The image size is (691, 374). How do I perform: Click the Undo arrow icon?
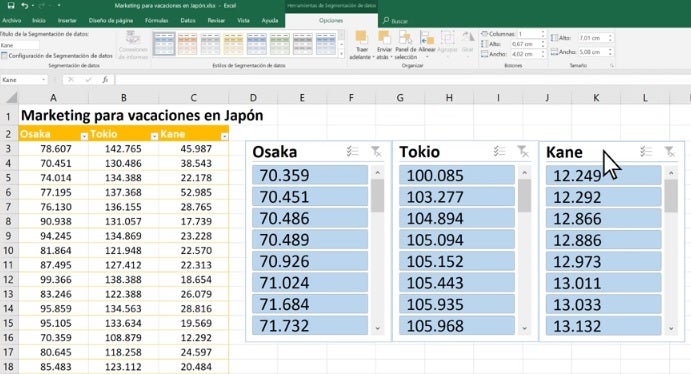[25, 6]
